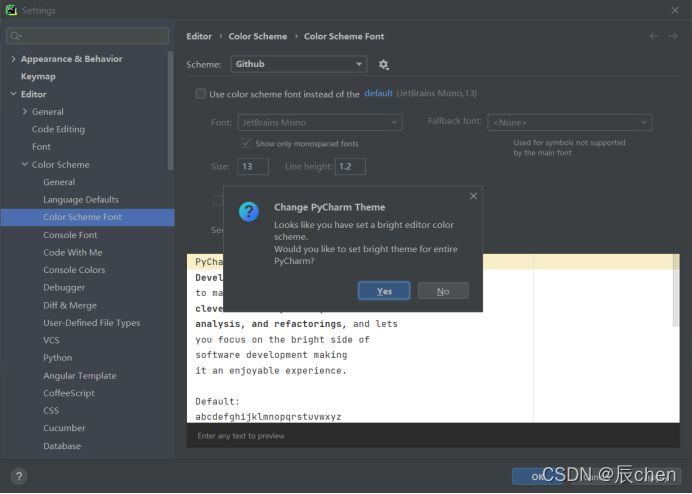Click the font Size input field
Image resolution: width=692 pixels, height=494 pixels.
[253, 166]
